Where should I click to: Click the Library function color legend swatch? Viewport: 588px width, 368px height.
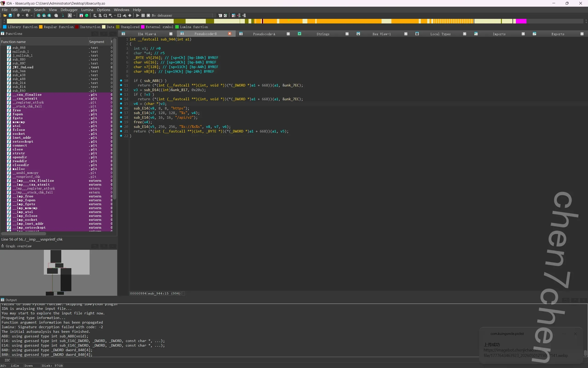[x=5, y=27]
